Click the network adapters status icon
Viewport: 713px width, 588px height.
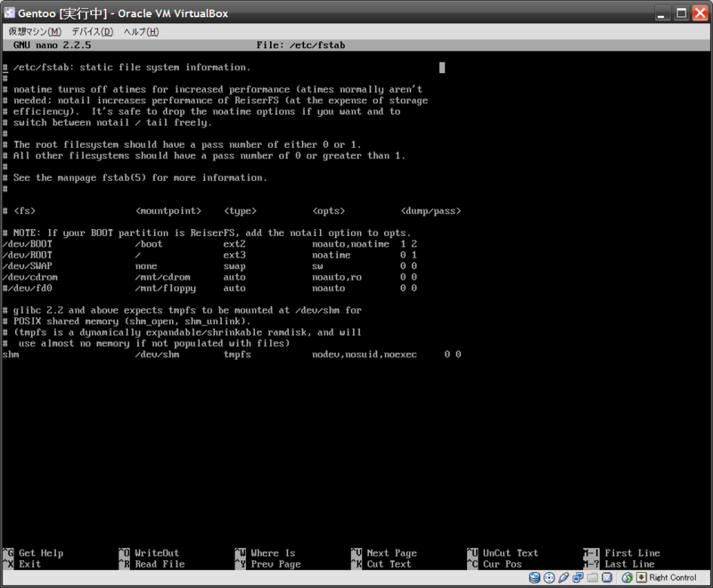[x=578, y=577]
